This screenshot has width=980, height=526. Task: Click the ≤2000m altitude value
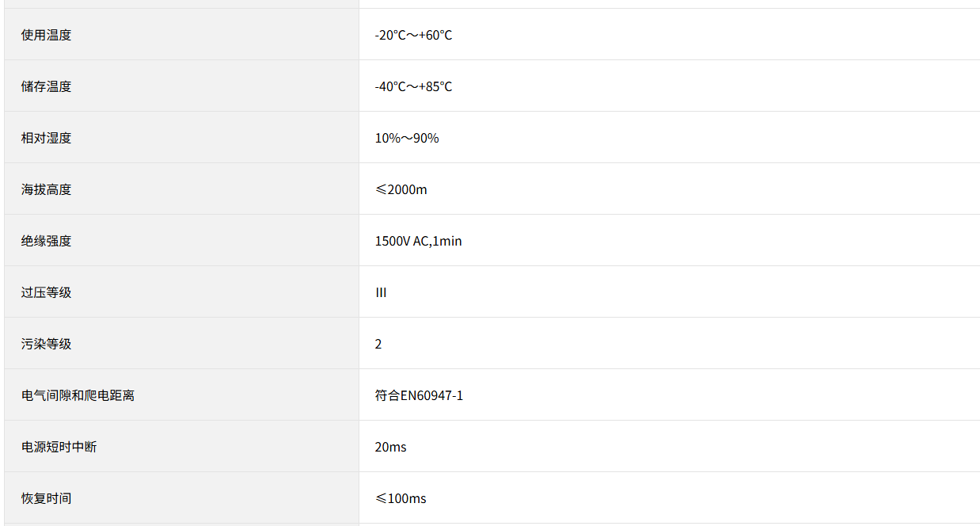(x=401, y=189)
